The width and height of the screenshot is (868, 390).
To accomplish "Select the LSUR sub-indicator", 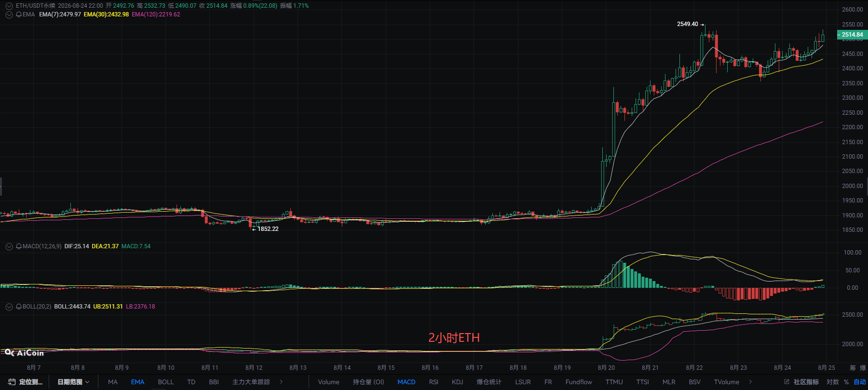I will (x=523, y=382).
